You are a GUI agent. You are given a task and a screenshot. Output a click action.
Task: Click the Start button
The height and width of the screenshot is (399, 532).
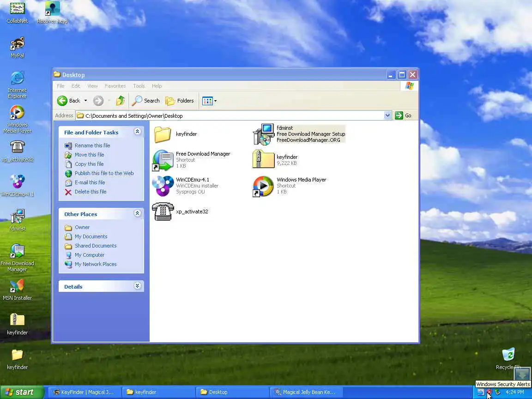coord(22,392)
